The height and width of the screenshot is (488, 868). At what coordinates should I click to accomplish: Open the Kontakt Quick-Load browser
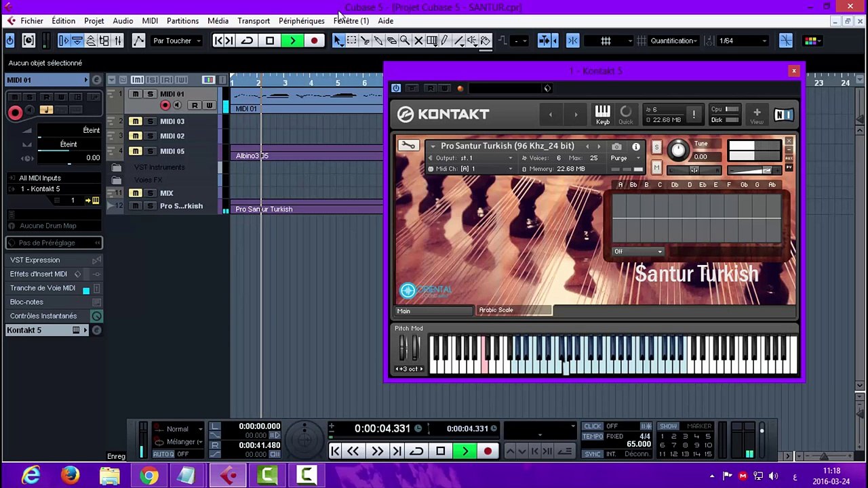click(x=625, y=115)
